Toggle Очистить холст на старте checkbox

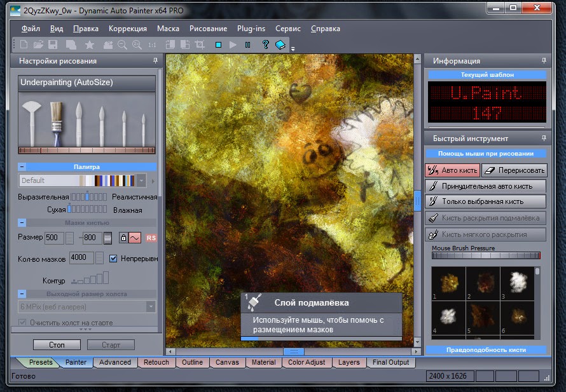pos(22,322)
